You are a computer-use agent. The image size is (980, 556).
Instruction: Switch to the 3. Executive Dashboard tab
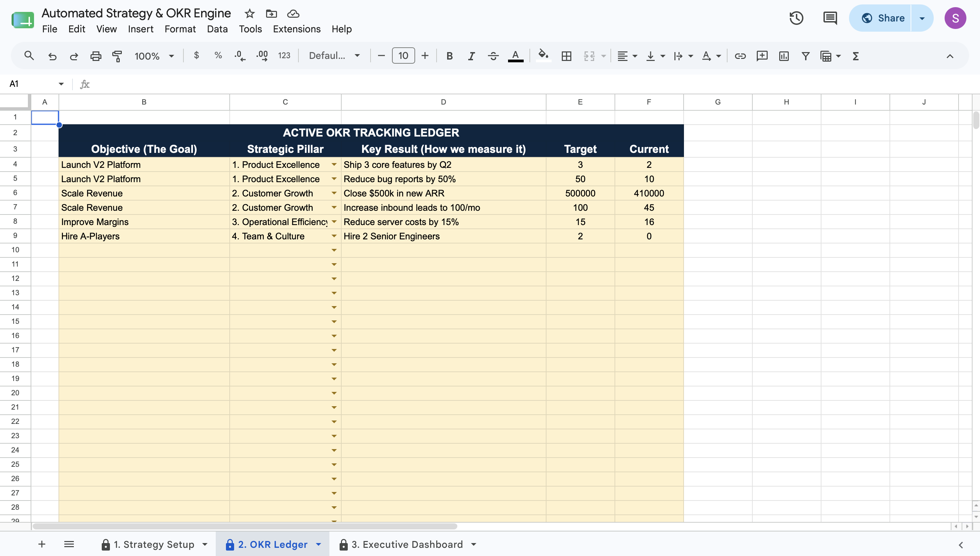tap(408, 544)
